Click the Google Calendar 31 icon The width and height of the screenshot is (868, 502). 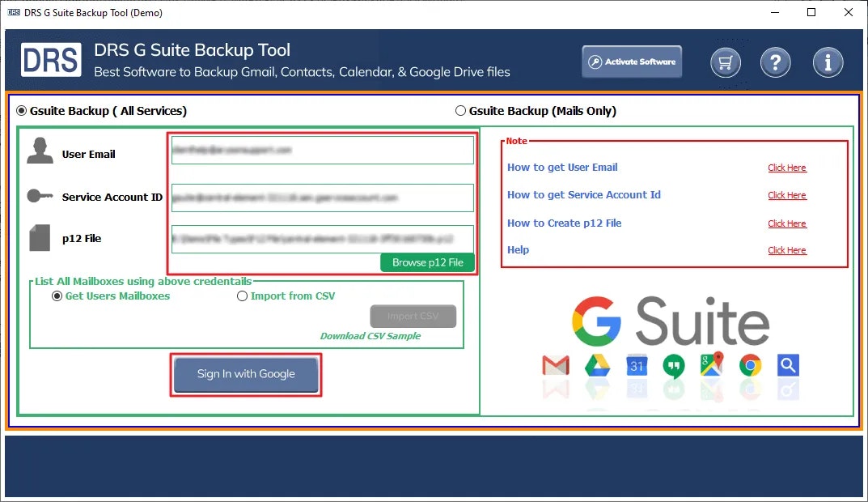click(637, 365)
